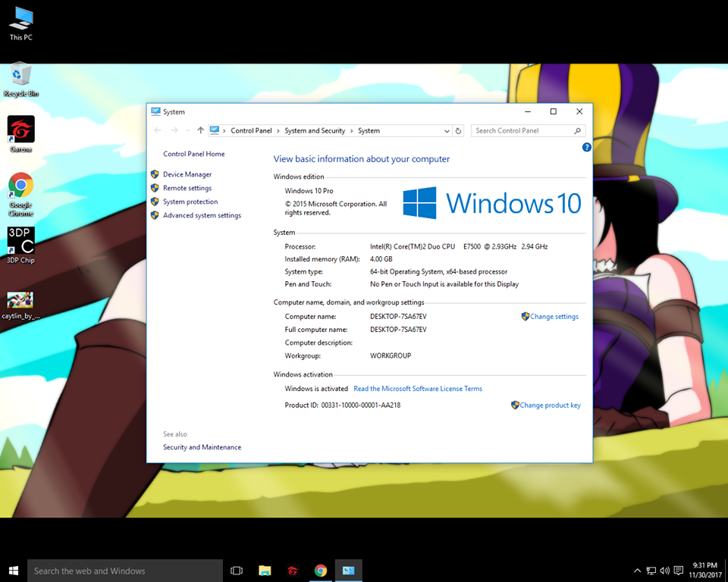Open Advanced system settings link

tap(202, 215)
